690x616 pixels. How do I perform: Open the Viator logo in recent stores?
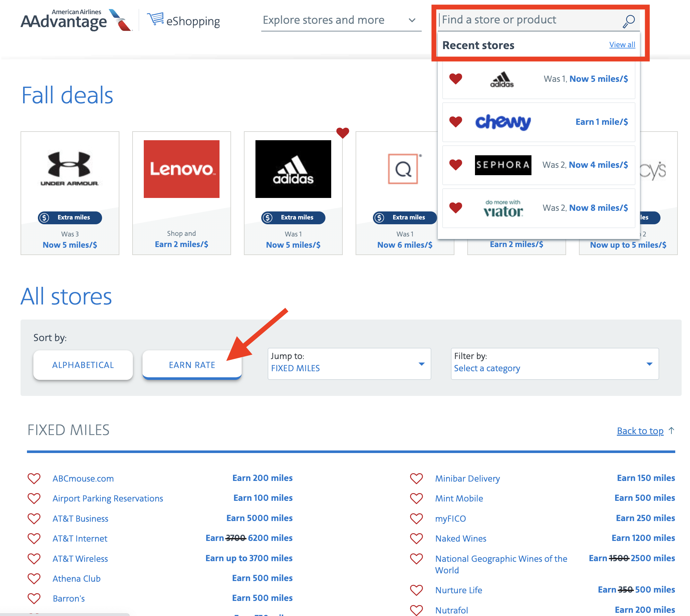pos(503,208)
